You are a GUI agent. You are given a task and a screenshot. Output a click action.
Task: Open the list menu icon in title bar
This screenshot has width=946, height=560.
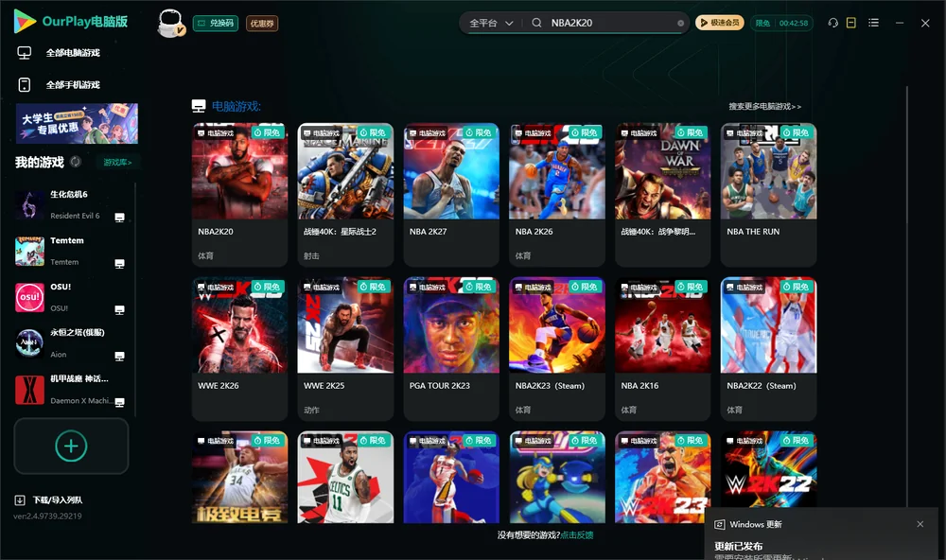tap(873, 23)
